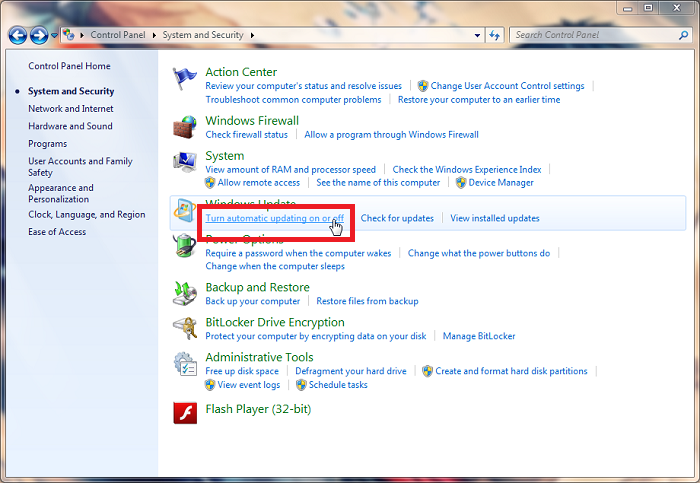Click shield icon beside Create and format partitions

coord(428,371)
